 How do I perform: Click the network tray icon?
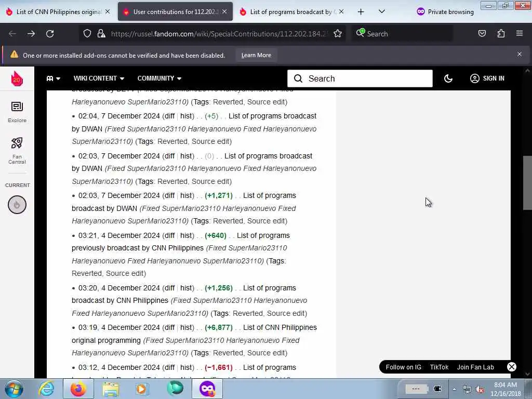pos(467,390)
